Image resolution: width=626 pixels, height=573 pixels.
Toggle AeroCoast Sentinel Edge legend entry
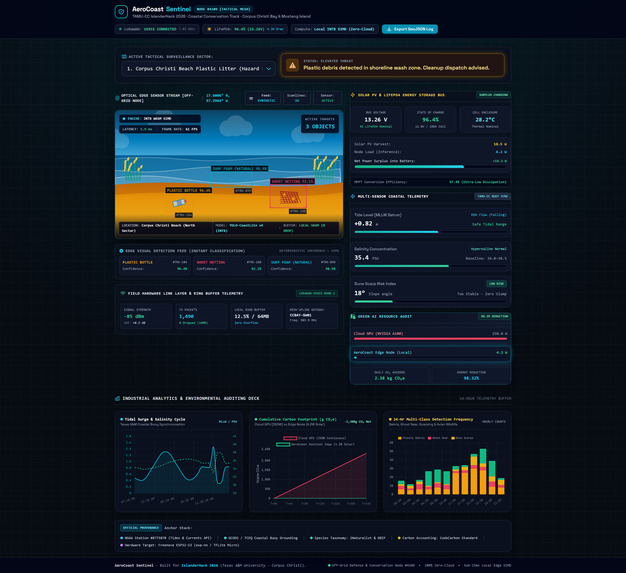click(x=315, y=444)
